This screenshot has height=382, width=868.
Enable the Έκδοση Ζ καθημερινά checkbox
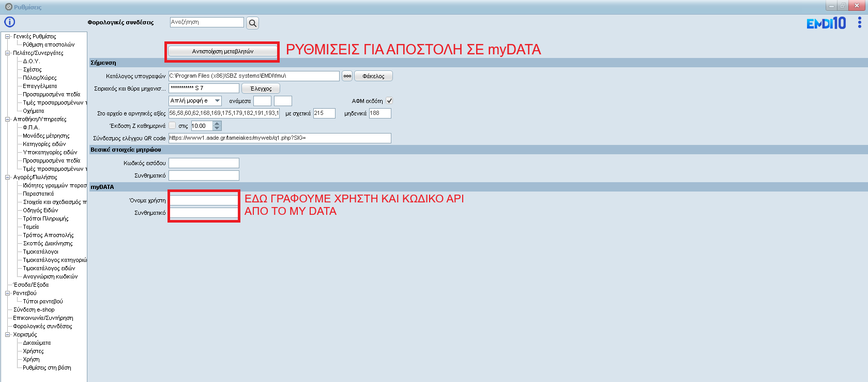pos(172,126)
